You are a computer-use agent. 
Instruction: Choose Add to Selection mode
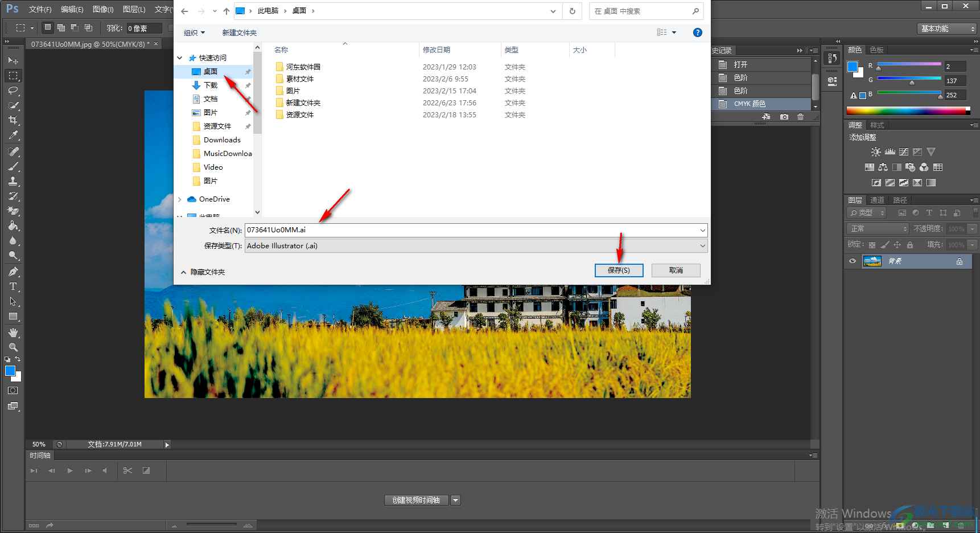pyautogui.click(x=61, y=27)
